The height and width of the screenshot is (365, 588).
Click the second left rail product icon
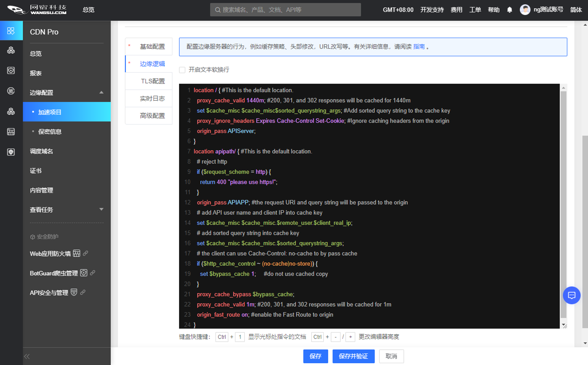(11, 50)
